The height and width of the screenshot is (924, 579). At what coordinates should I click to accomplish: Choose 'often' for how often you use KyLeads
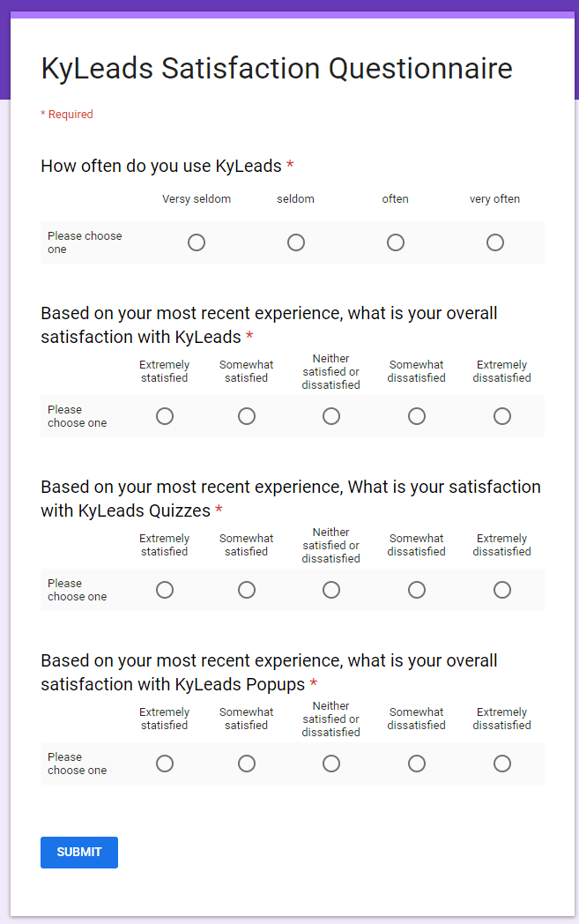396,242
